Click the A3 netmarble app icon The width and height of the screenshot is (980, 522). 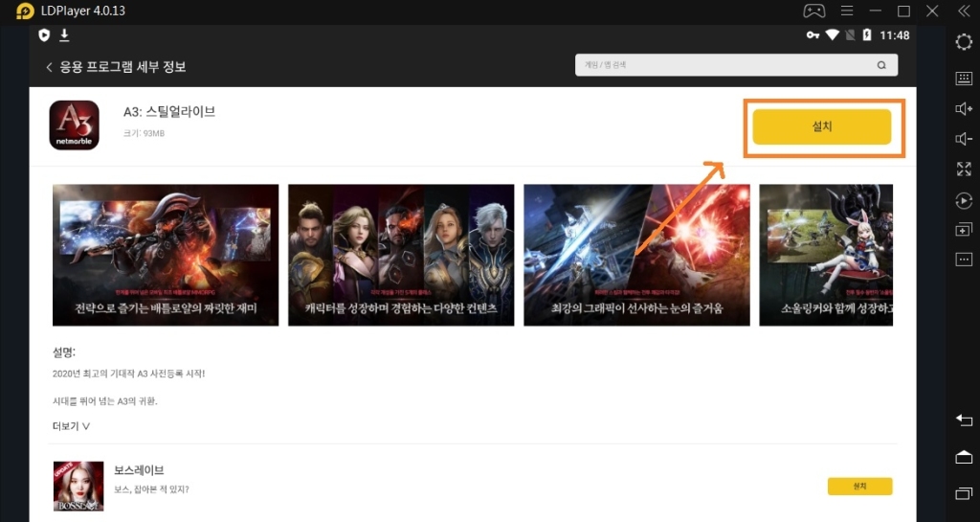75,125
